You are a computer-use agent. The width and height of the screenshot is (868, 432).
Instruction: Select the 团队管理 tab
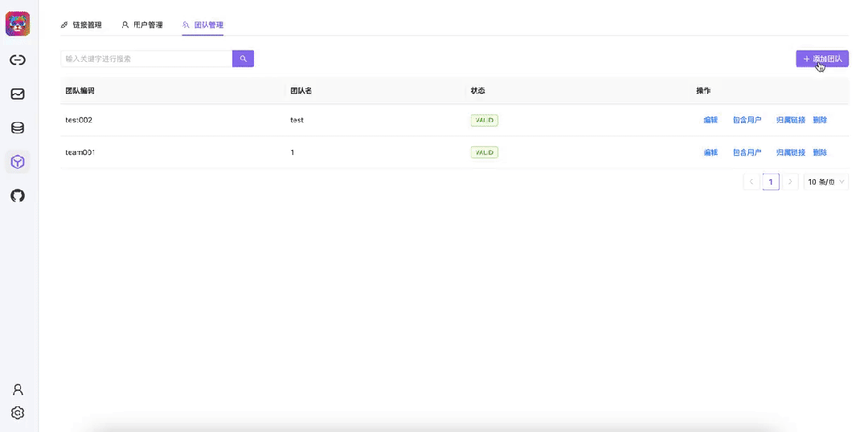(203, 25)
